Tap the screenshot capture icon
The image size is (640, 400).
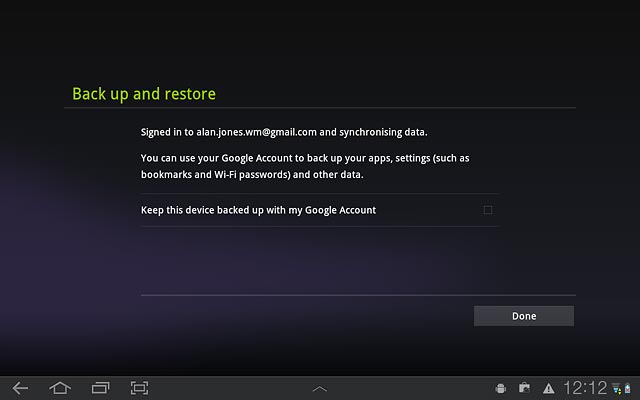[139, 387]
